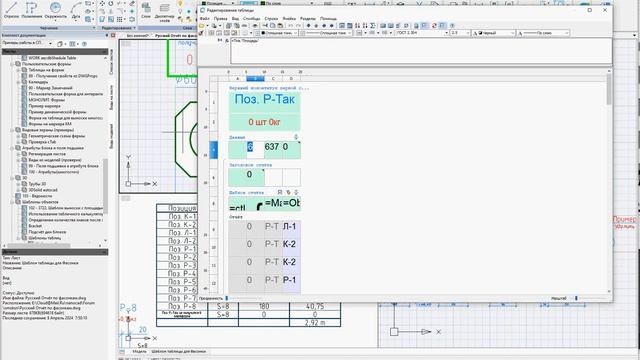Open the Столбцы menu in table editor
This screenshot has height=360, width=640.
click(251, 19)
